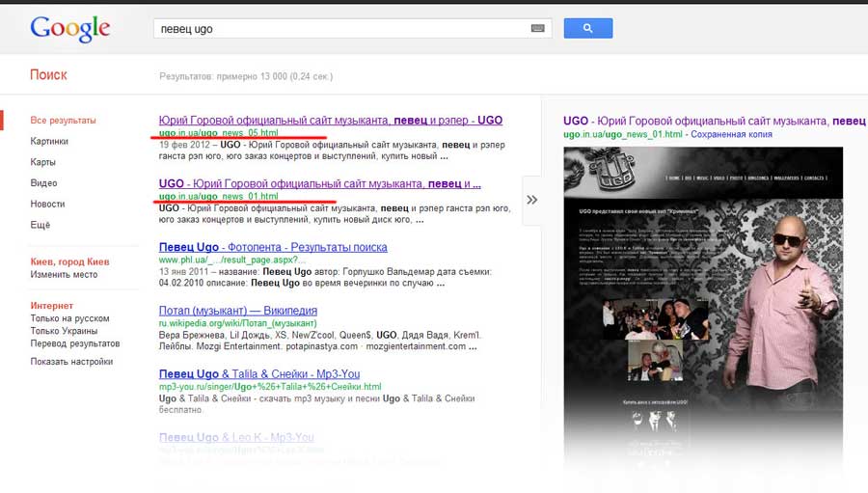
Task: Click preview pane title "UGO - Юрий Горовой официальный сайт"
Action: point(714,121)
